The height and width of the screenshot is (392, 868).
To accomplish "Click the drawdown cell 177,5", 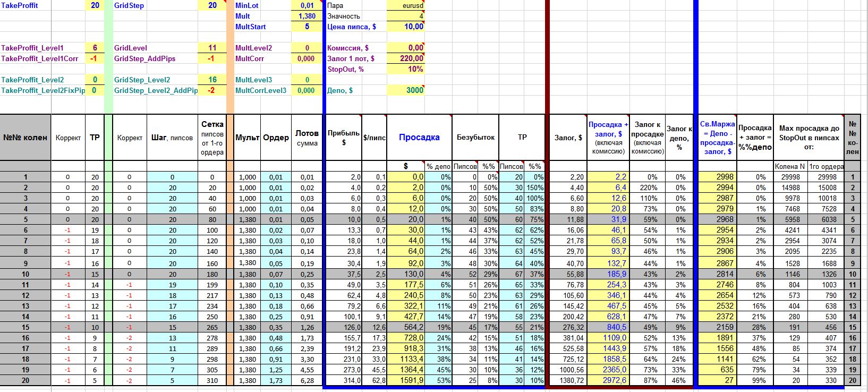I will [406, 285].
